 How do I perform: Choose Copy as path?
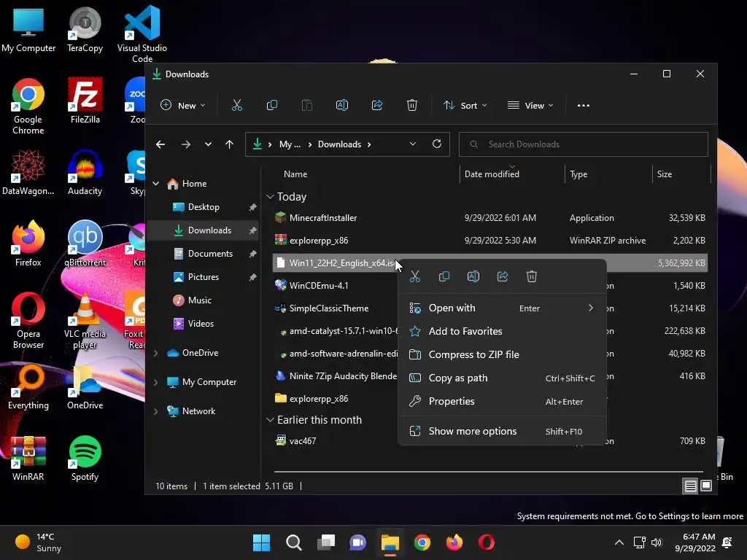tap(502, 378)
